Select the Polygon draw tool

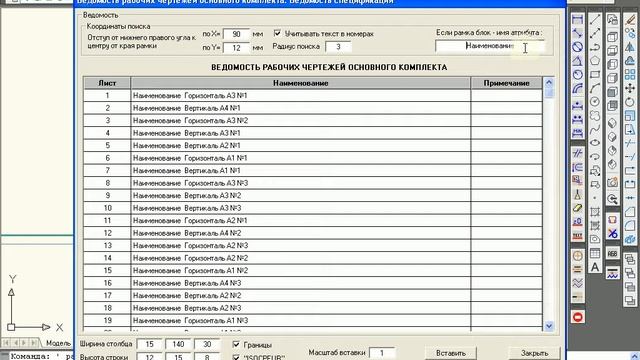[595, 61]
